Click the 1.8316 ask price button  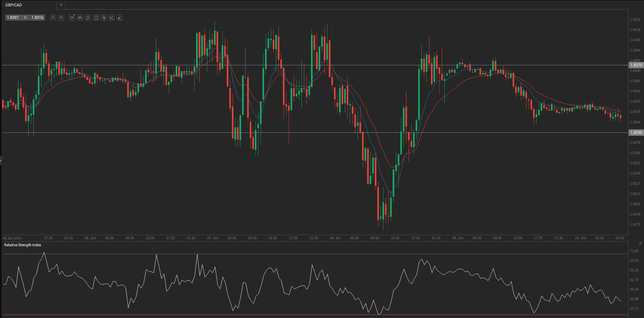coord(37,17)
